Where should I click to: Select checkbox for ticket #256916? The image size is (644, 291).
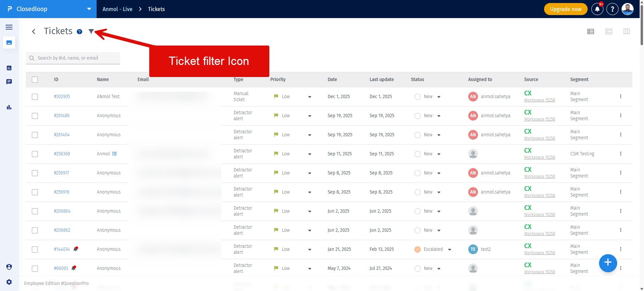pos(35,192)
